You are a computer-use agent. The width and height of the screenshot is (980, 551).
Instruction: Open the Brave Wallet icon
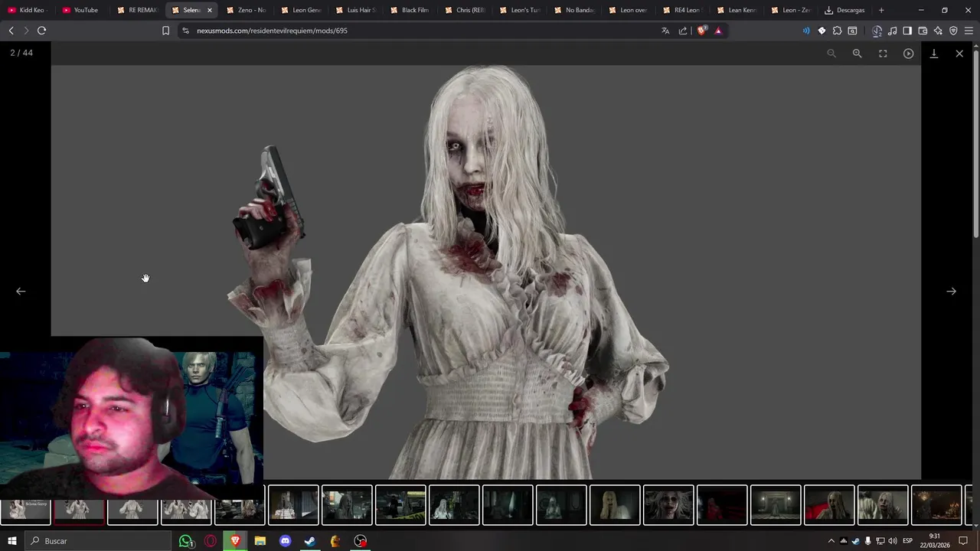tap(923, 31)
